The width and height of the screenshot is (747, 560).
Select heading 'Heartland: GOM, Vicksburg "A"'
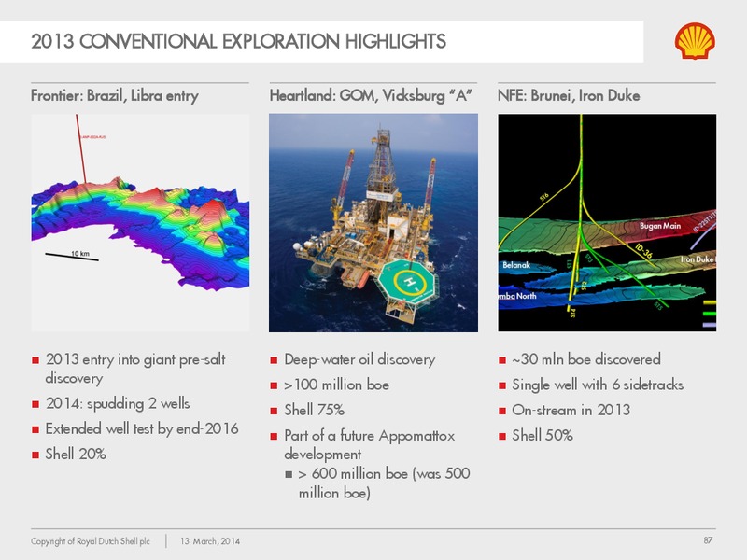pos(371,96)
